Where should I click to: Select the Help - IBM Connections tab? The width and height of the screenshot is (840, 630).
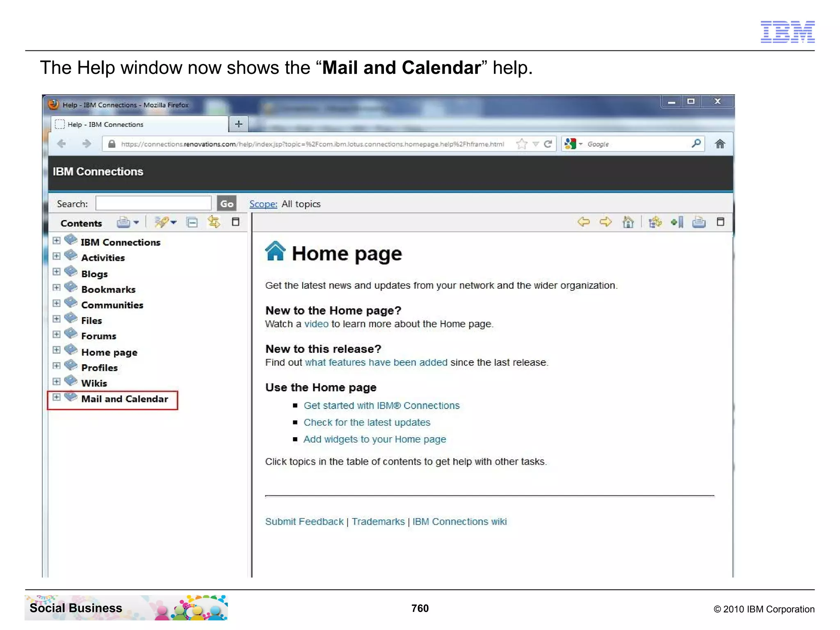tap(139, 124)
